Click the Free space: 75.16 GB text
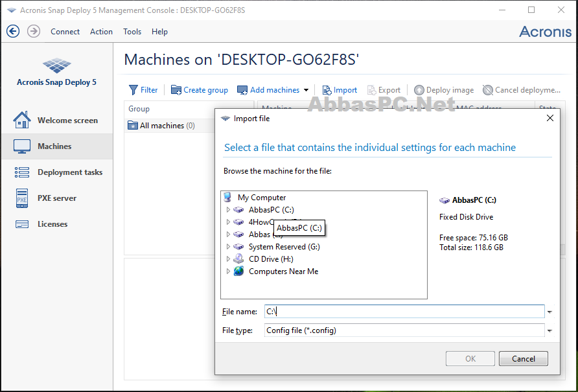 [x=474, y=238]
